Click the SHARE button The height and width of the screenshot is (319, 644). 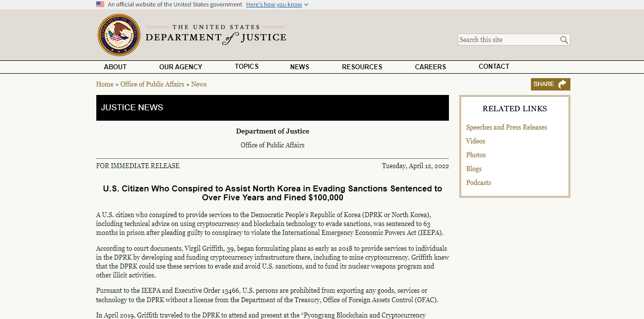point(551,84)
